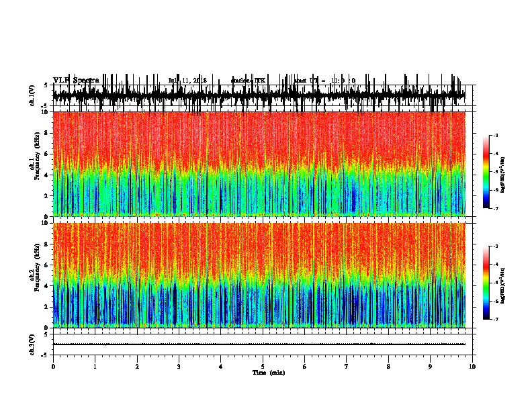Click the '-7' label on ch.2 colorbar
Screen dimensions: 532x411
(x=495, y=320)
